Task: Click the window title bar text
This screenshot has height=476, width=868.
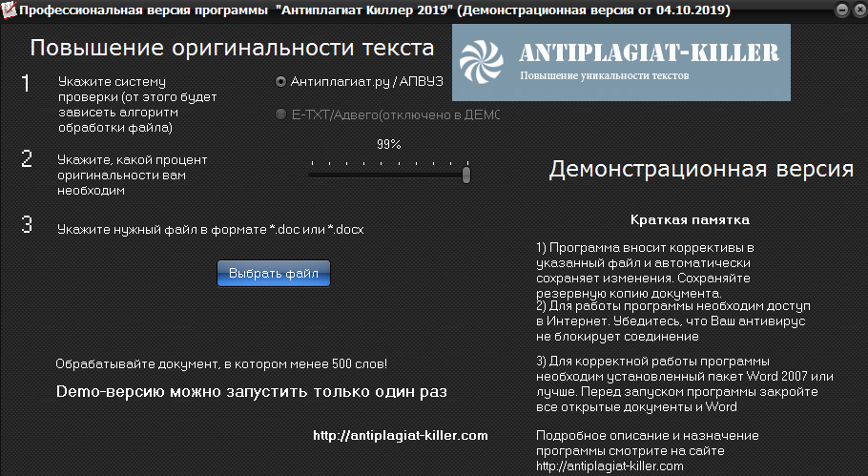Action: 375,10
